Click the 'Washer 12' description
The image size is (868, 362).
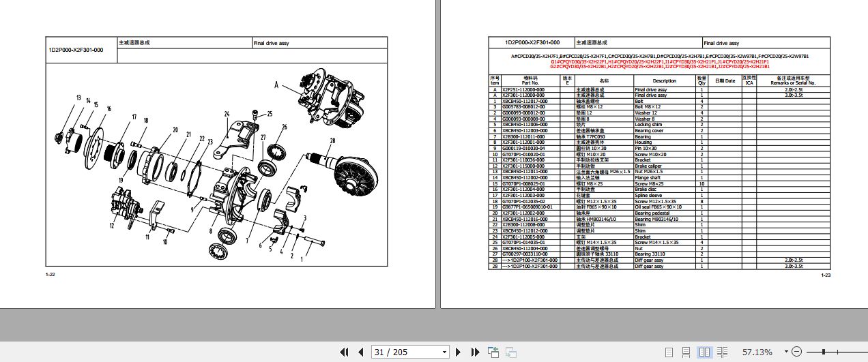(x=646, y=112)
